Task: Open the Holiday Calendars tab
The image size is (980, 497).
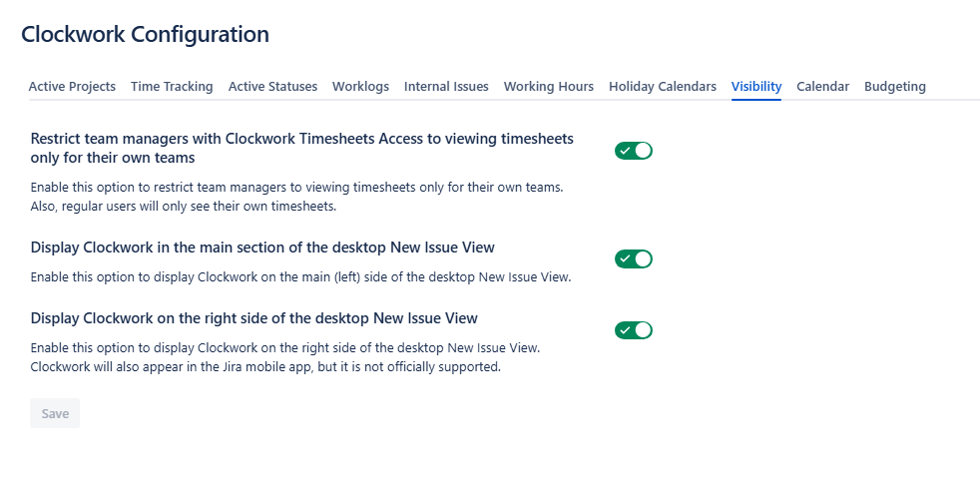Action: [x=663, y=86]
